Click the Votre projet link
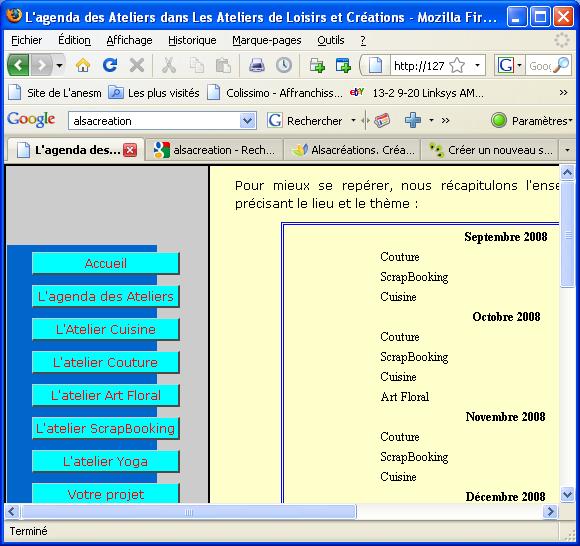Viewport: 580px width, 546px height. 105,493
